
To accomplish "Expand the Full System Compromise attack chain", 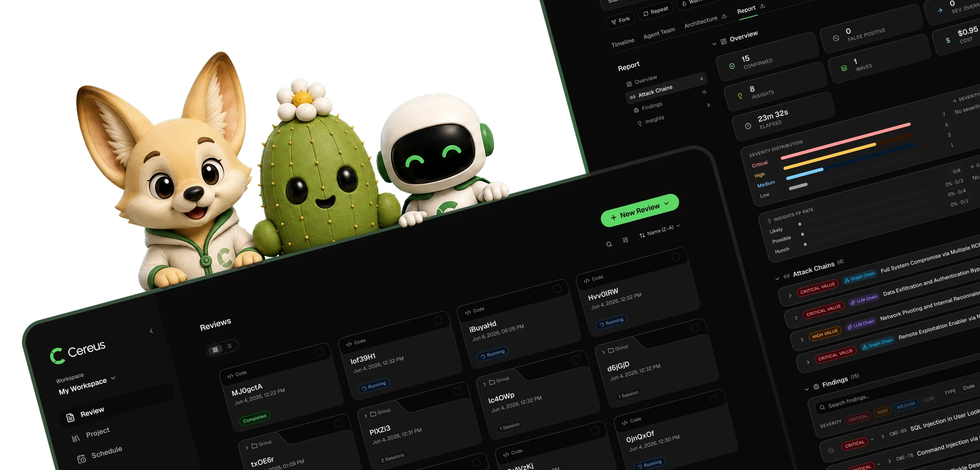I will click(x=790, y=295).
